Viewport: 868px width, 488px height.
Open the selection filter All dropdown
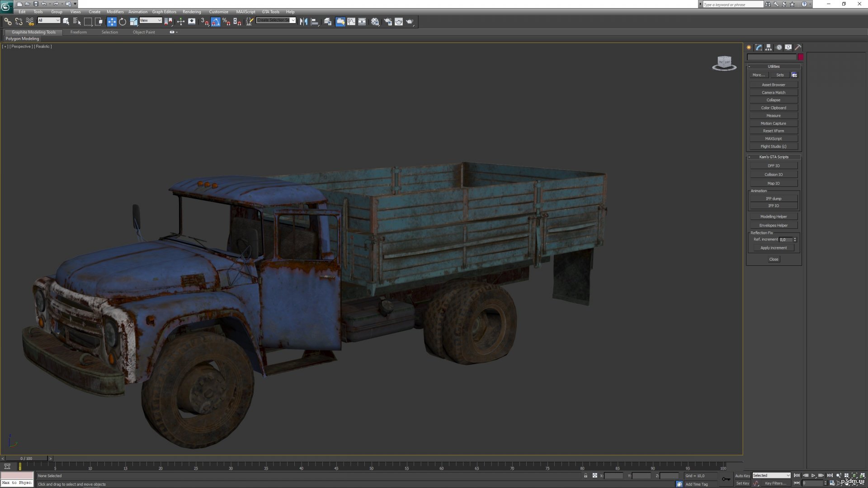click(49, 20)
